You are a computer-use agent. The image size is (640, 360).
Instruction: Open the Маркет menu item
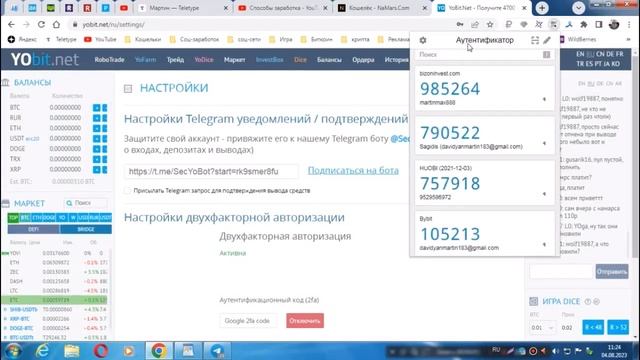(234, 60)
